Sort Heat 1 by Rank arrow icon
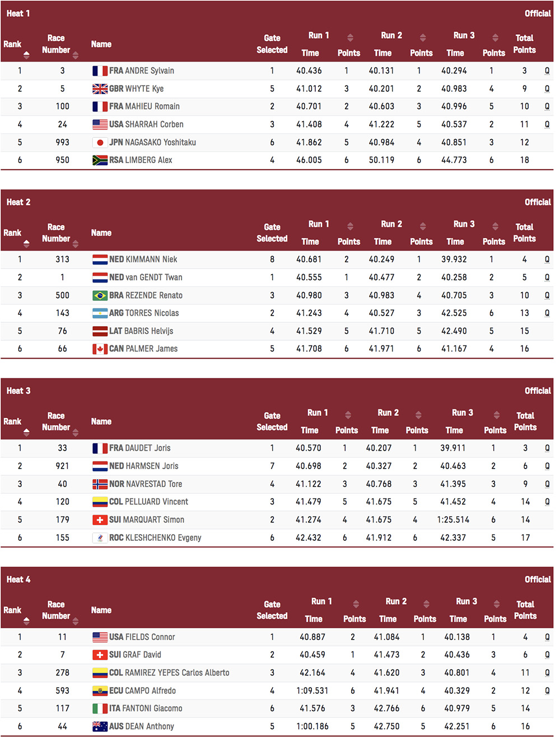The height and width of the screenshot is (737, 560). [26, 55]
